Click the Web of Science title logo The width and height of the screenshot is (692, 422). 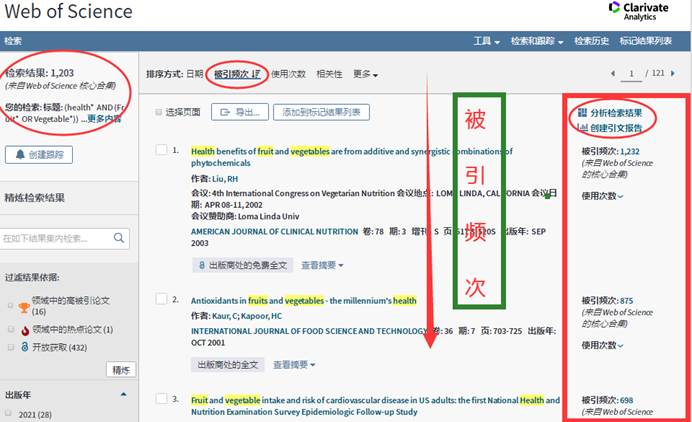click(68, 11)
